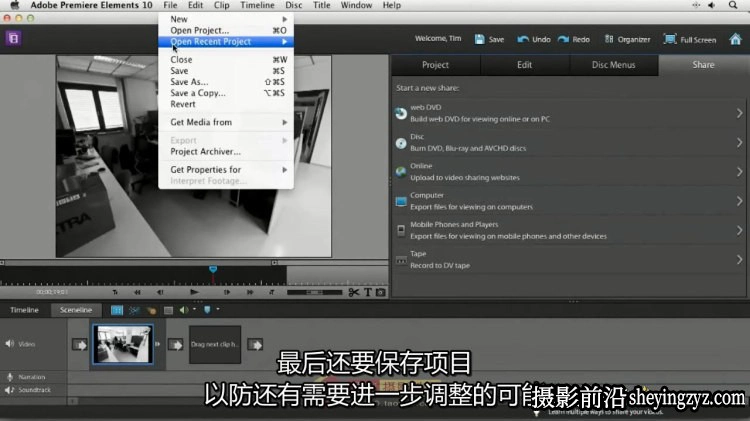750x421 pixels.
Task: Click the Online globe share icon
Action: [401, 172]
